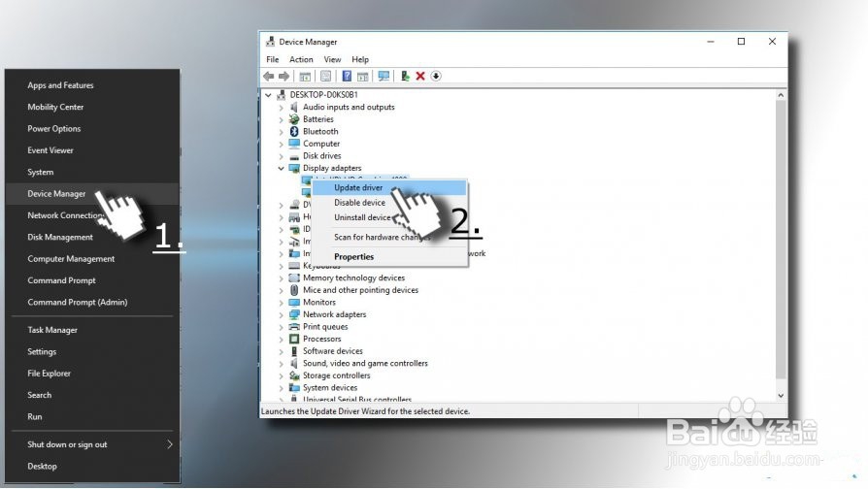
Task: Expand the Bluetooth node arrow
Action: click(282, 132)
